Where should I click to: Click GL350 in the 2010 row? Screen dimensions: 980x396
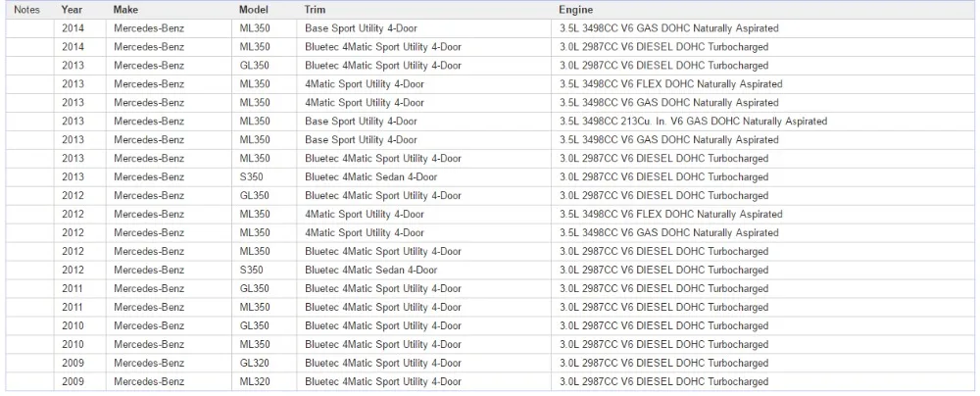pos(255,326)
